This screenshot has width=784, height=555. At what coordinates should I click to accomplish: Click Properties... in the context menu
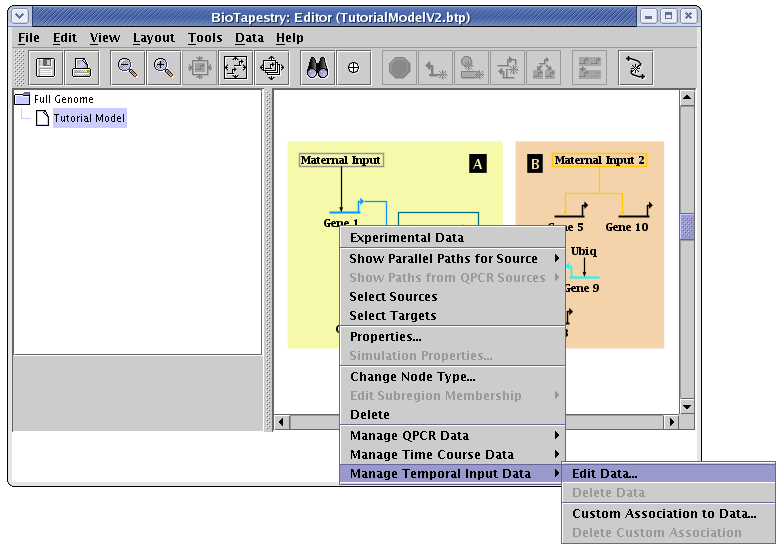click(x=385, y=336)
